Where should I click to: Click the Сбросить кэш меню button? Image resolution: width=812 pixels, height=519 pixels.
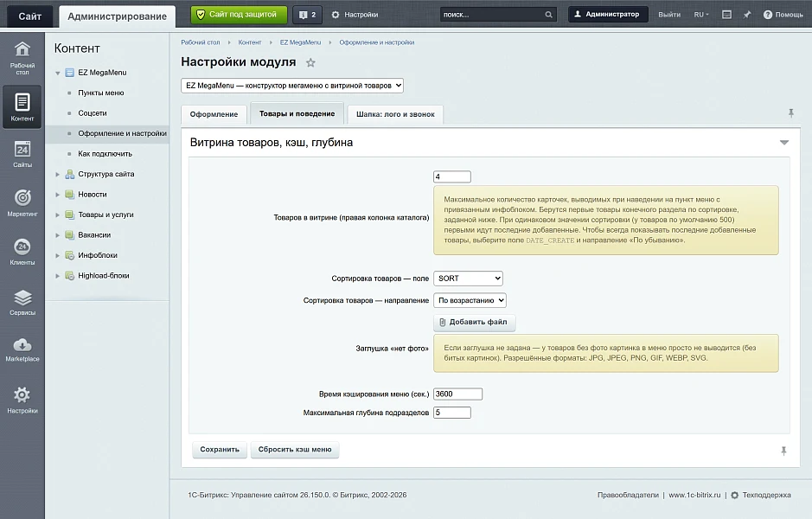[x=295, y=450]
